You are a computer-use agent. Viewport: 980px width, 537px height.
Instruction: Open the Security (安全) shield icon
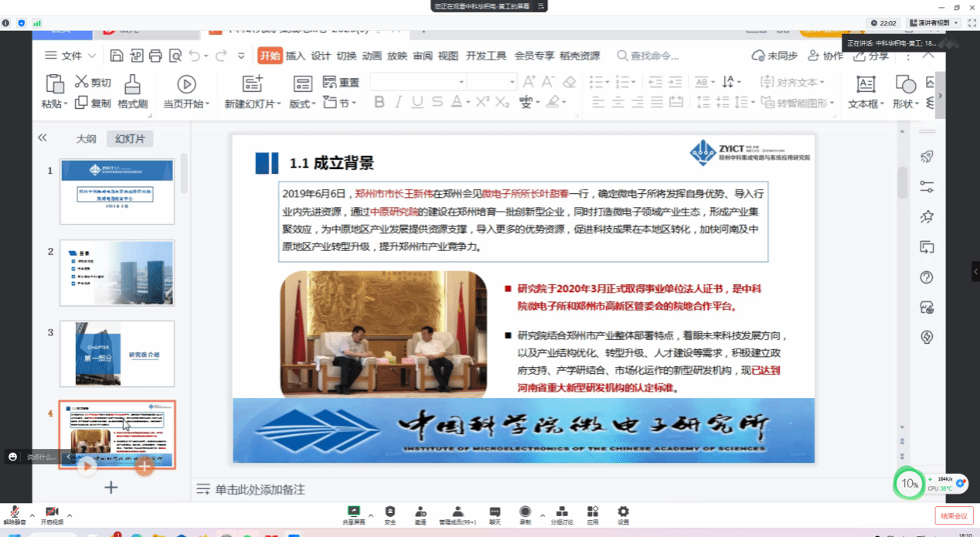click(x=390, y=512)
